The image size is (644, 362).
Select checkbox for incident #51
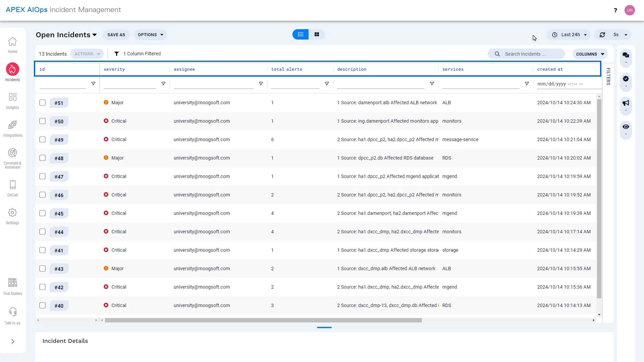click(x=42, y=103)
